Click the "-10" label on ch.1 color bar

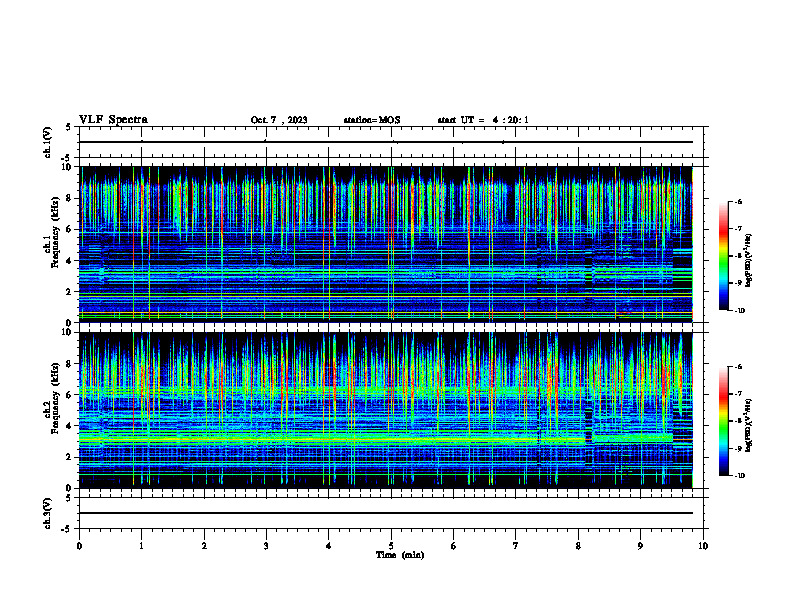pos(740,311)
